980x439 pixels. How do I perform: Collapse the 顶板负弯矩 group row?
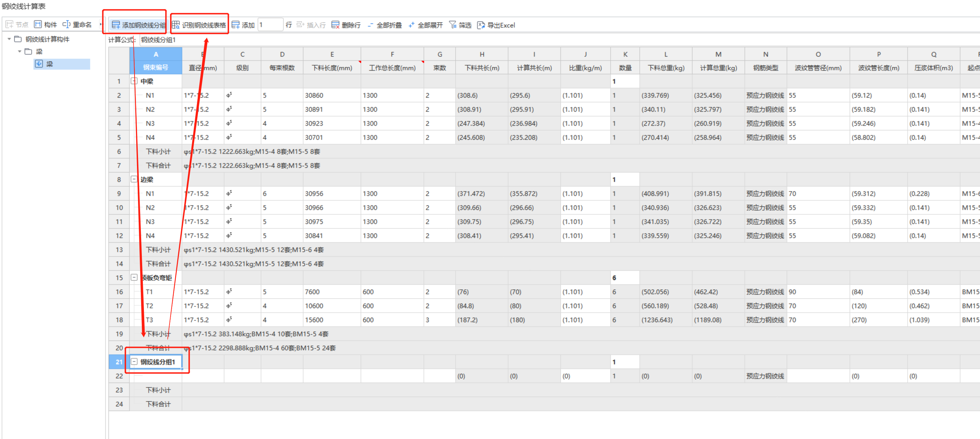click(134, 278)
